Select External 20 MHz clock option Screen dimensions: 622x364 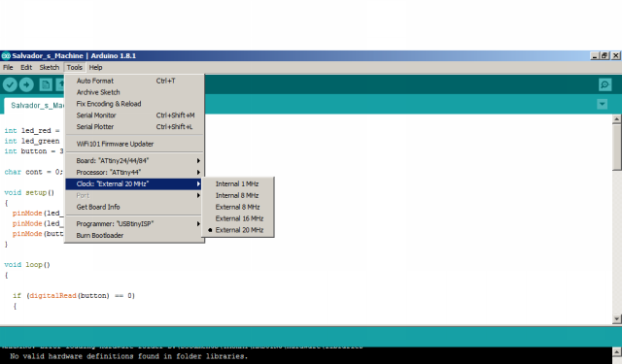click(238, 230)
